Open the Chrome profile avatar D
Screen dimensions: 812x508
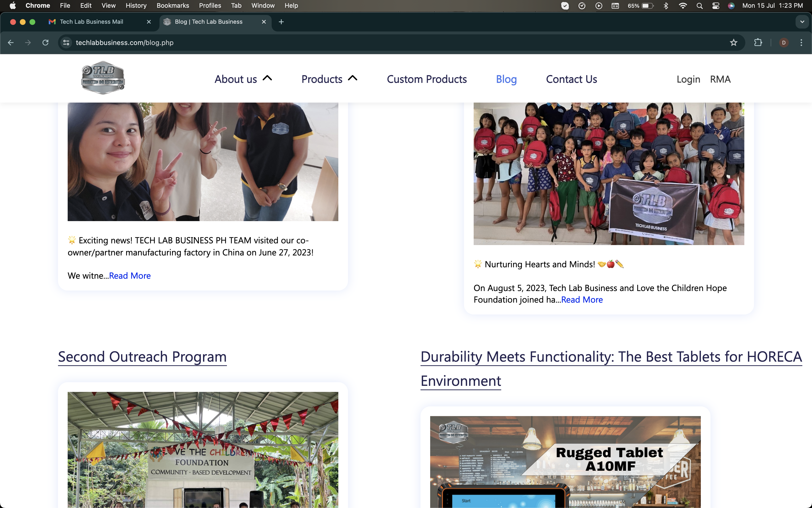pyautogui.click(x=783, y=43)
